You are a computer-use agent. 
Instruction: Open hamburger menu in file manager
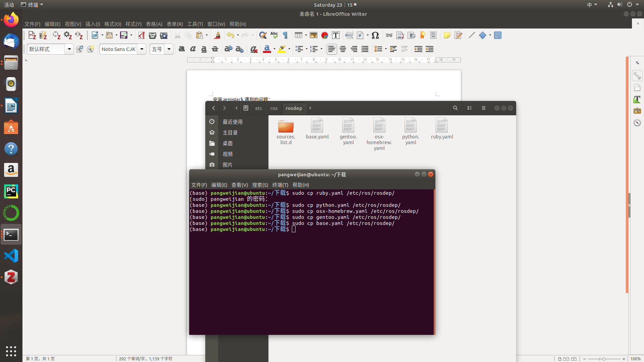(483, 108)
